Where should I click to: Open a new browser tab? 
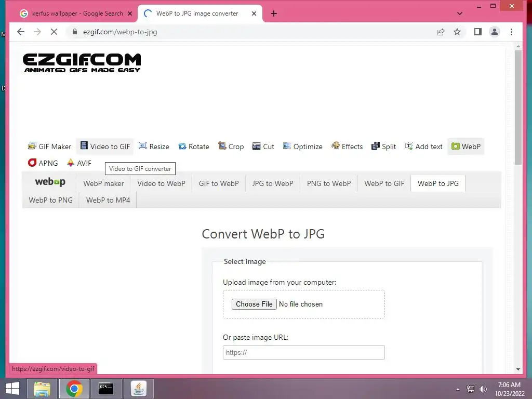[x=274, y=14]
